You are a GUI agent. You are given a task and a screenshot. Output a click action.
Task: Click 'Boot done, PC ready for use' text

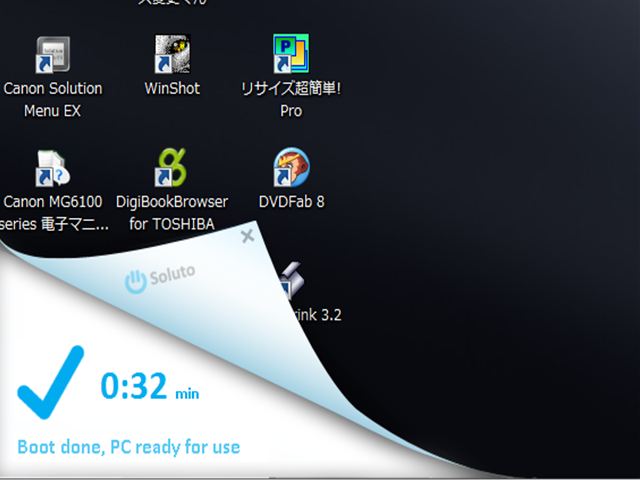pos(129,447)
